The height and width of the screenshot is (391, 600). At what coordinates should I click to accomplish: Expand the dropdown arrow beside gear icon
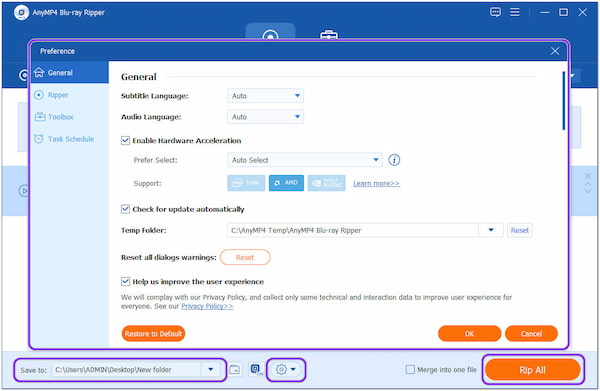pos(293,370)
